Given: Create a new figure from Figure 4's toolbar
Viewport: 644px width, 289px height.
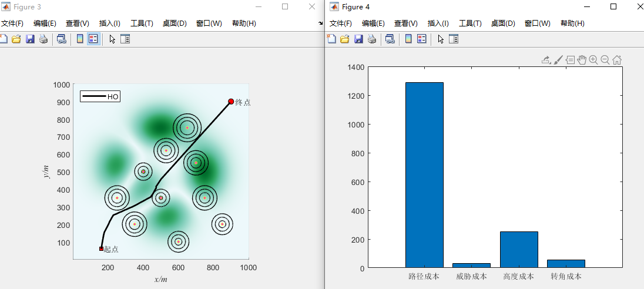Looking at the screenshot, I should coord(332,39).
